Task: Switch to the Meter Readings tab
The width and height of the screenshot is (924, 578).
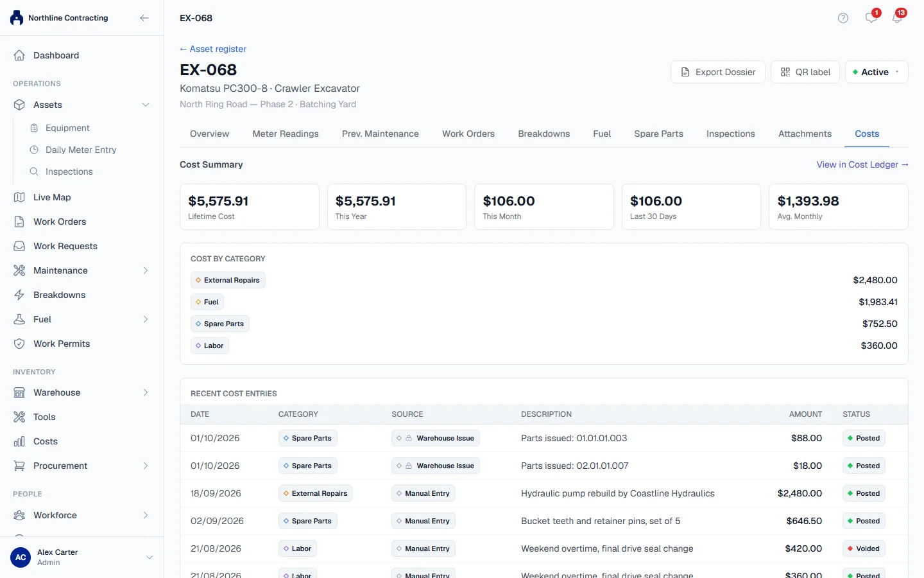Action: pyautogui.click(x=286, y=134)
